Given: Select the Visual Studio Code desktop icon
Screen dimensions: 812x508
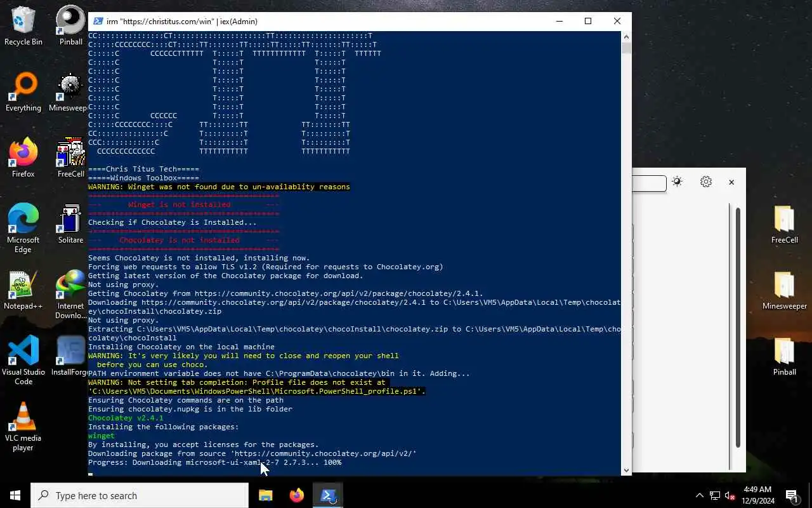Looking at the screenshot, I should [23, 361].
